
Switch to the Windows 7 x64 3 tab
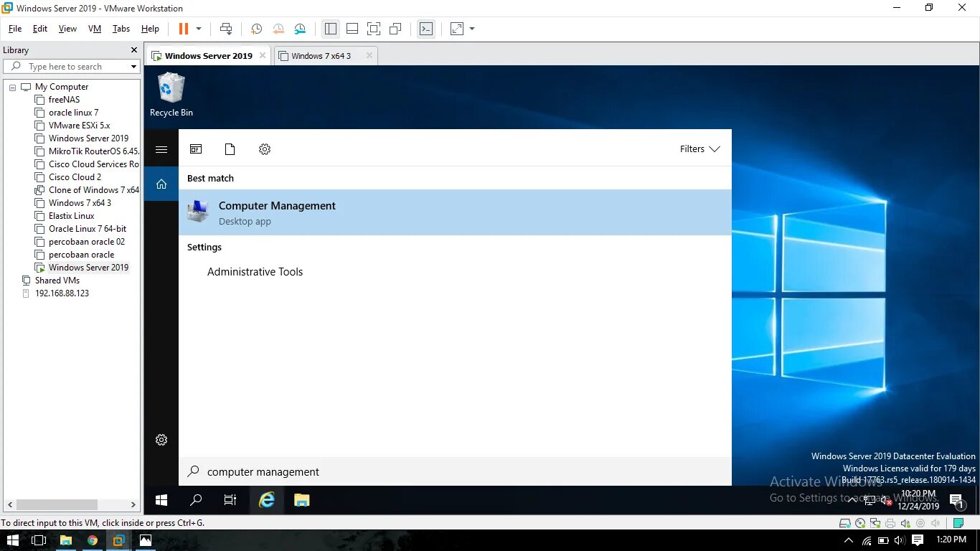(321, 56)
